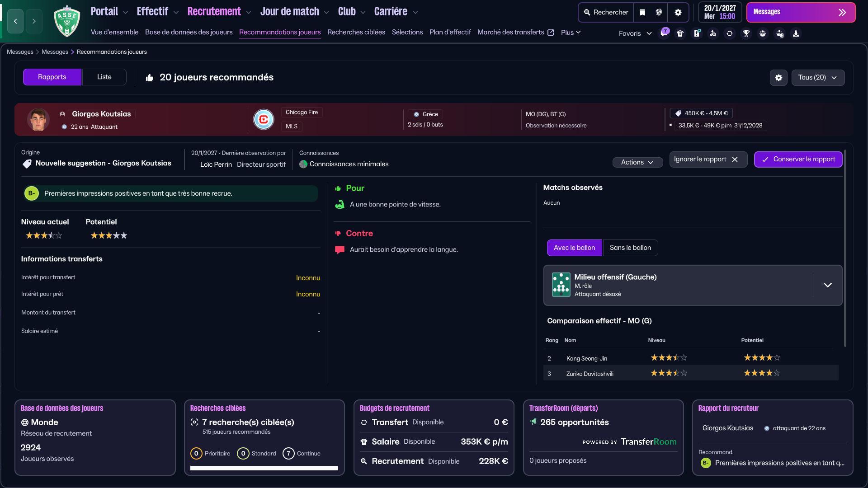Open the scouting search shortcut icon
This screenshot has width=868, height=488.
point(713,33)
